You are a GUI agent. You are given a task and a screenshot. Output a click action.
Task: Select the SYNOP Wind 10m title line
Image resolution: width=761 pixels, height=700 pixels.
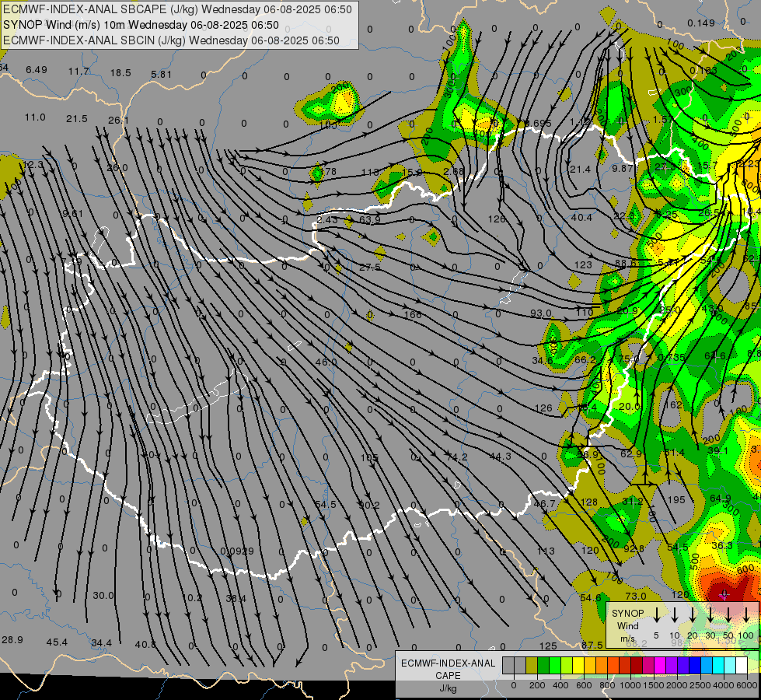tap(141, 25)
